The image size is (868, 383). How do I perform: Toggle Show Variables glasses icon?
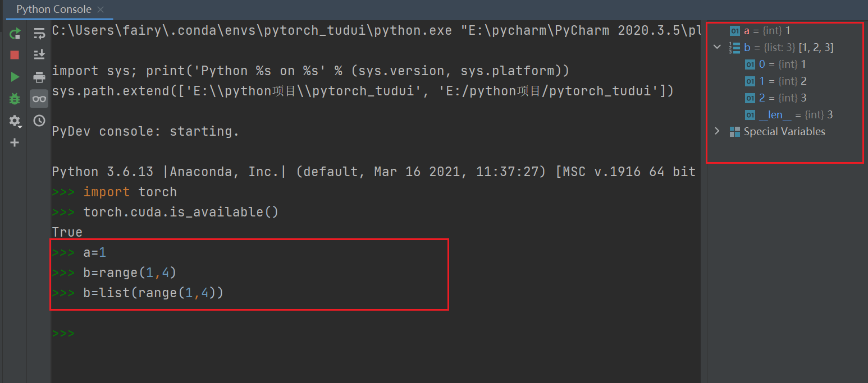(x=39, y=99)
